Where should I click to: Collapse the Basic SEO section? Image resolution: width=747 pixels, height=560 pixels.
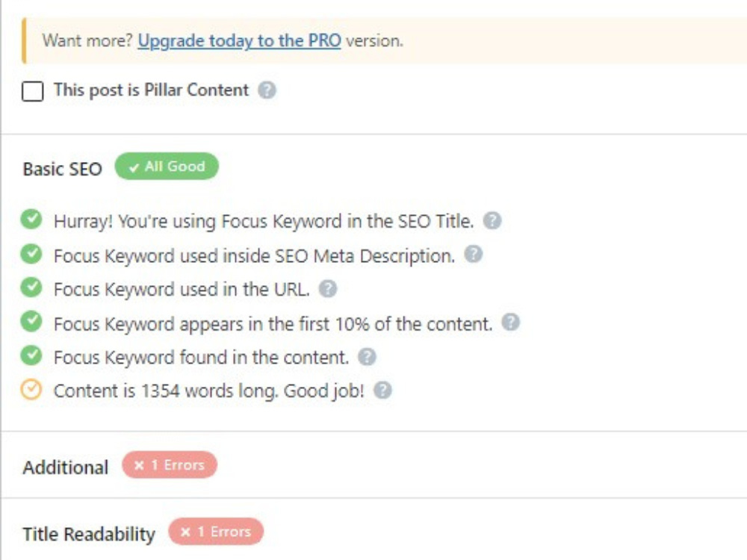[x=63, y=169]
